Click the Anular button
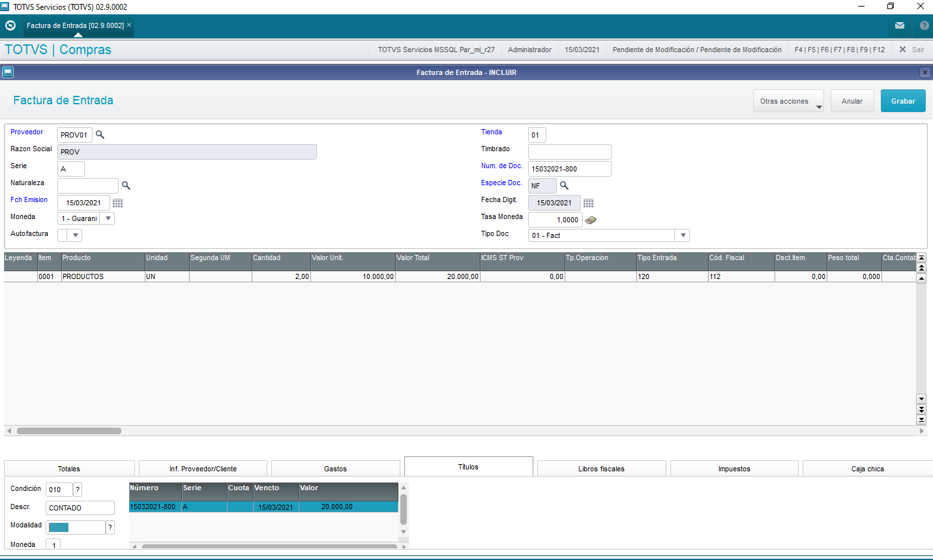 tap(852, 101)
